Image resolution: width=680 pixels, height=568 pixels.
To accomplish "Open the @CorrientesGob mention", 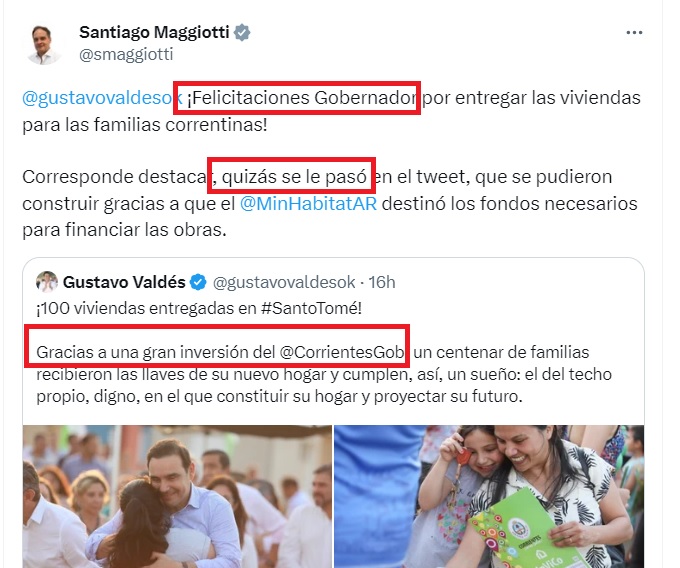I will pos(342,352).
